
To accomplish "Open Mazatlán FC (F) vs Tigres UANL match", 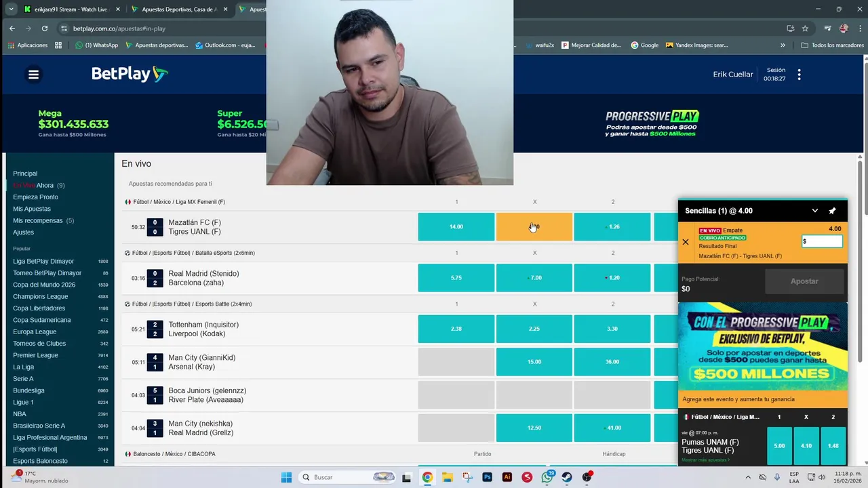I will [195, 227].
